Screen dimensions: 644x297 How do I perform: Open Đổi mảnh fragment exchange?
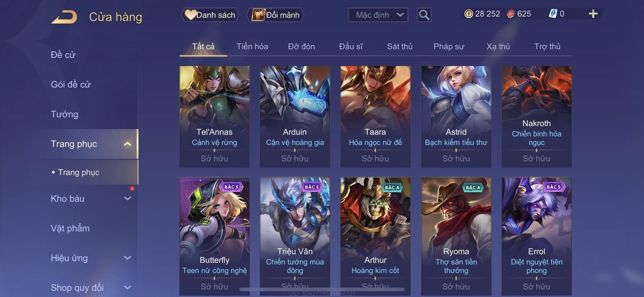(x=275, y=15)
